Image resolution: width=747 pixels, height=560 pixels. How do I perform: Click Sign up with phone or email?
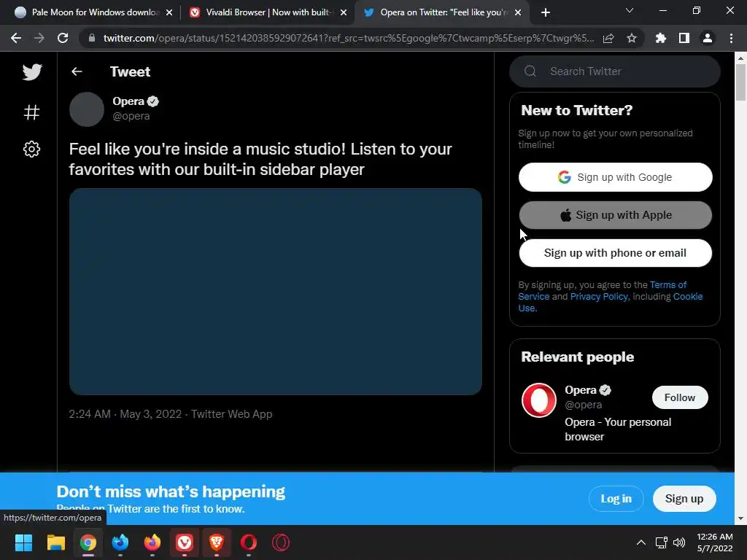615,253
